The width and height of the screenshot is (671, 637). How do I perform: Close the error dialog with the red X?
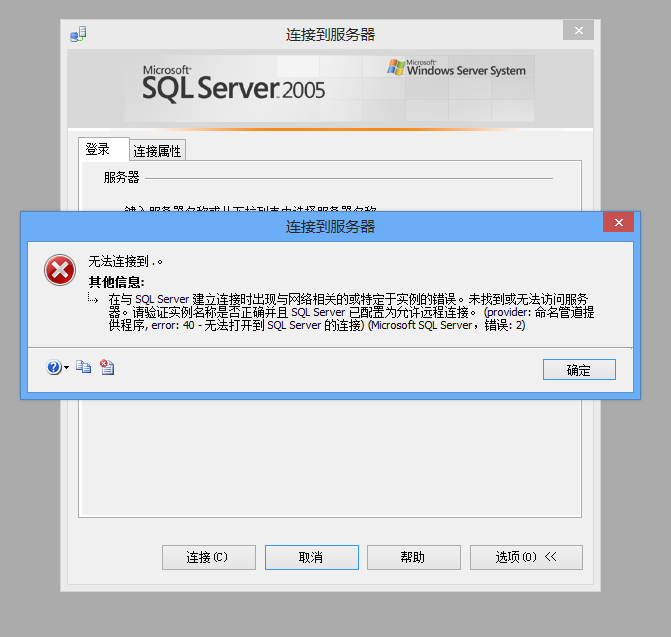[618, 222]
